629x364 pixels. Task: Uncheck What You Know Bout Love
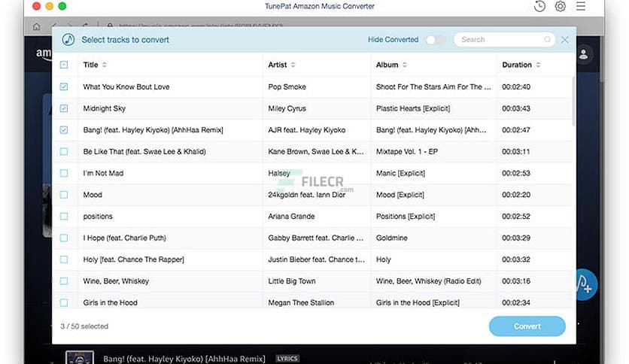64,86
